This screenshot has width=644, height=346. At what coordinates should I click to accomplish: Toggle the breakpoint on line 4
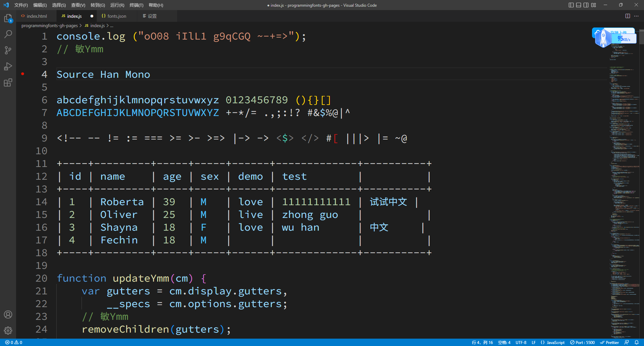(23, 74)
